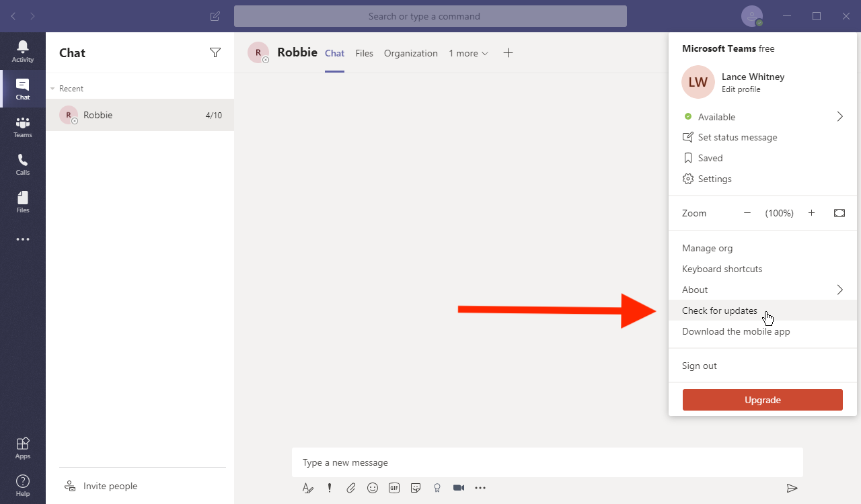The image size is (861, 504).
Task: Click the Edit profile link
Action: point(741,89)
